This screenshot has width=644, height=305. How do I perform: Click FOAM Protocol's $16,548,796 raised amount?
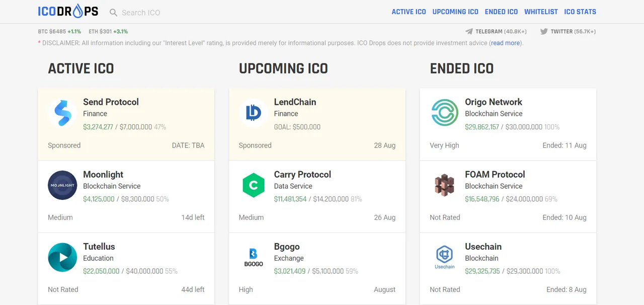tap(482, 199)
